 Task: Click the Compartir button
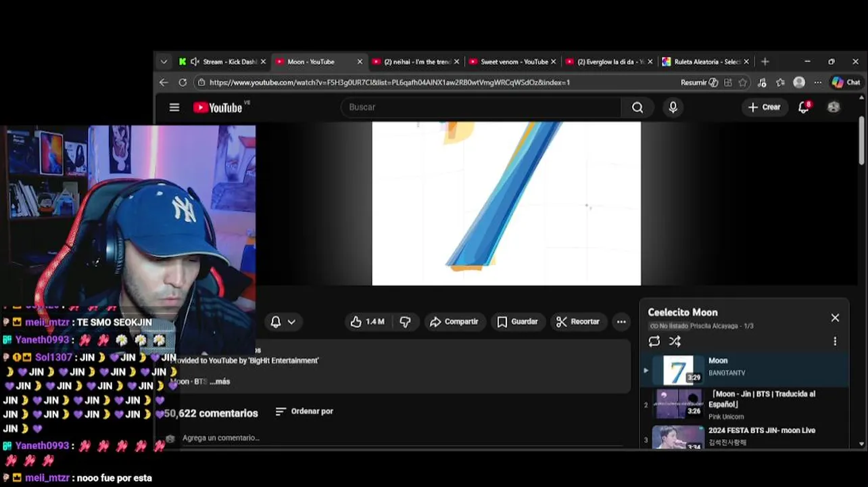click(454, 322)
